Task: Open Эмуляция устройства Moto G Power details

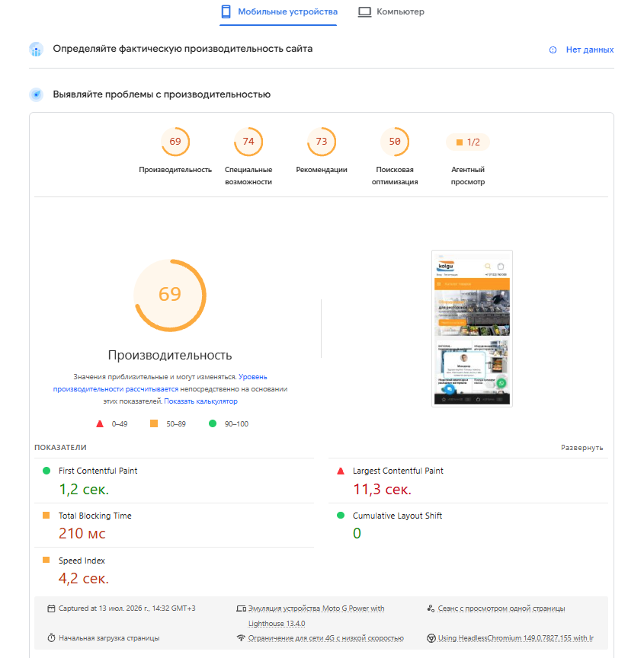Action: [316, 616]
